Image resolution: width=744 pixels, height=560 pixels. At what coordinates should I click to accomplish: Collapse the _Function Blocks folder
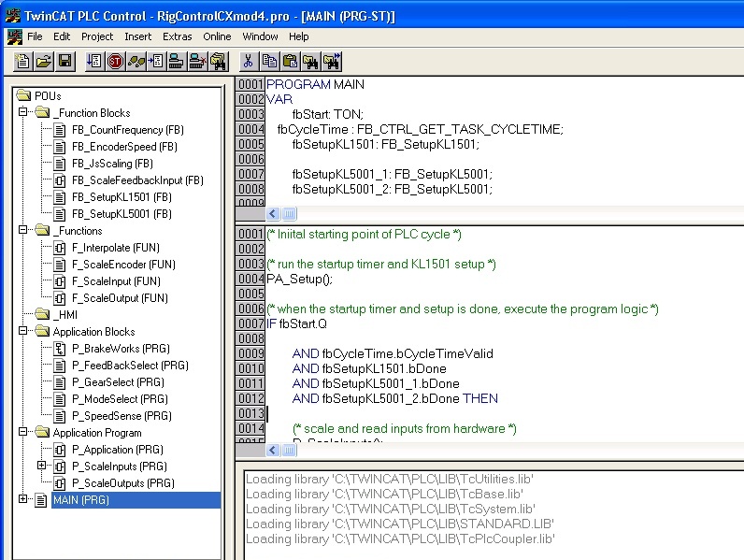tap(22, 112)
